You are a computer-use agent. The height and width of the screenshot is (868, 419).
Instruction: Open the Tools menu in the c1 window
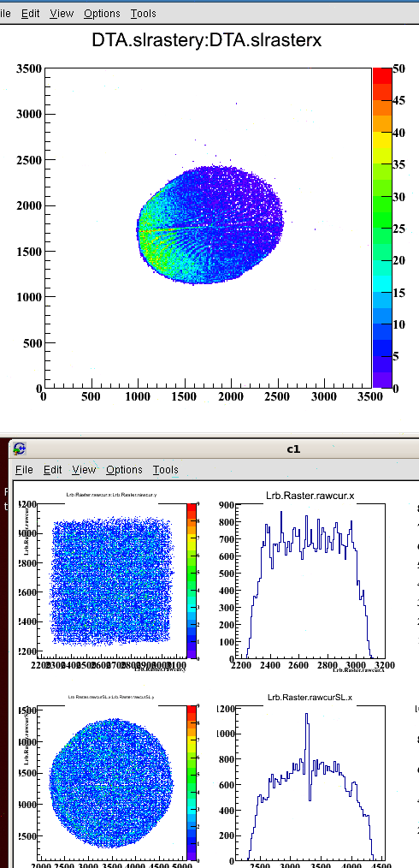click(x=165, y=469)
